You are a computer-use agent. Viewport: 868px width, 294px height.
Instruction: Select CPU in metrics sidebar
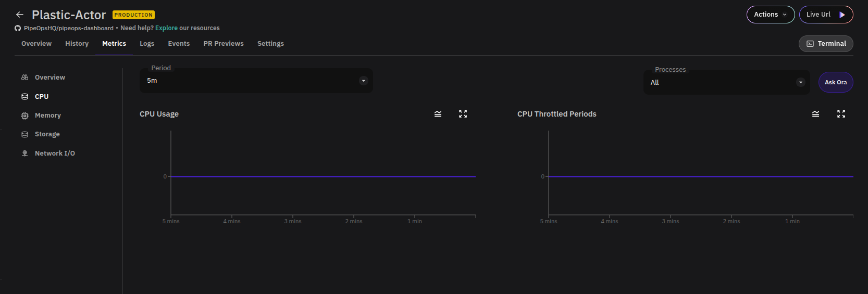[42, 97]
